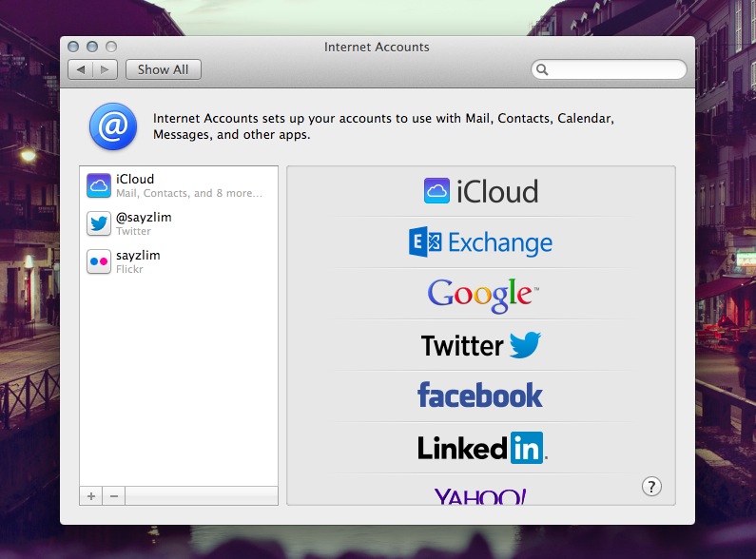Click the 'Mail, Contacts, and 8 more…' text
The width and height of the screenshot is (756, 559).
[189, 193]
